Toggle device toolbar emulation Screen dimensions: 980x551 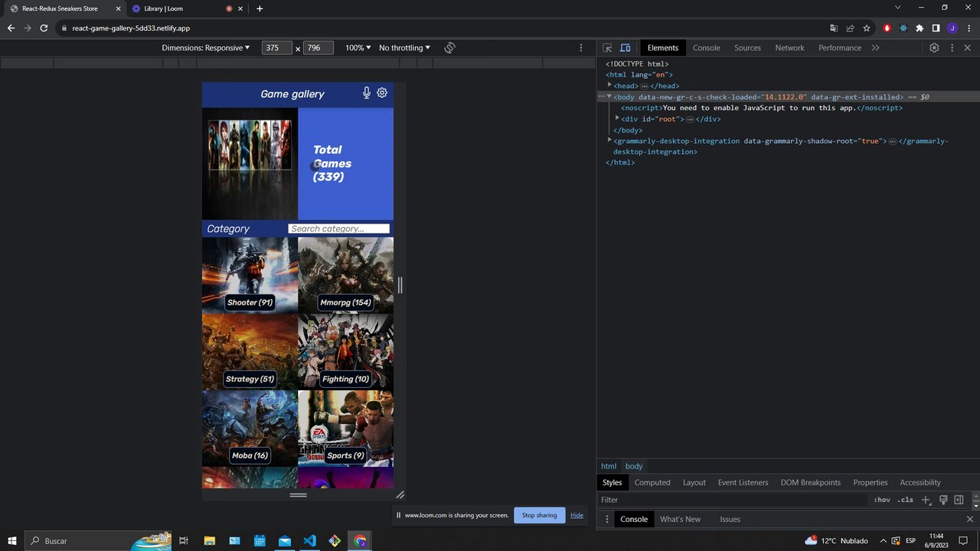pyautogui.click(x=625, y=47)
